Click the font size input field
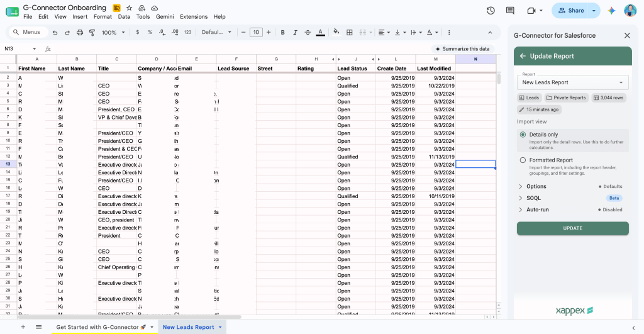This screenshot has height=334, width=644. (256, 33)
